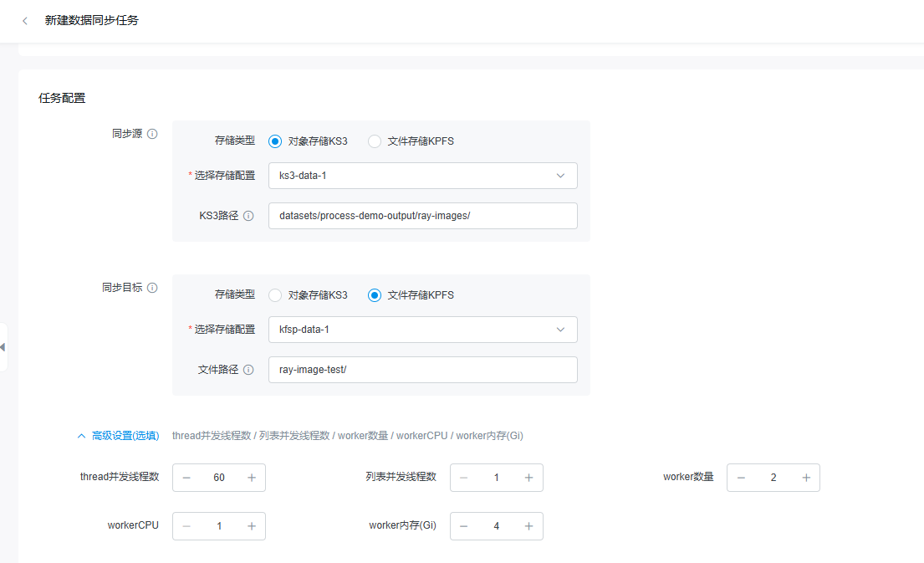Decrease worker内存(Gi) with minus button
The height and width of the screenshot is (563, 924).
(x=464, y=526)
